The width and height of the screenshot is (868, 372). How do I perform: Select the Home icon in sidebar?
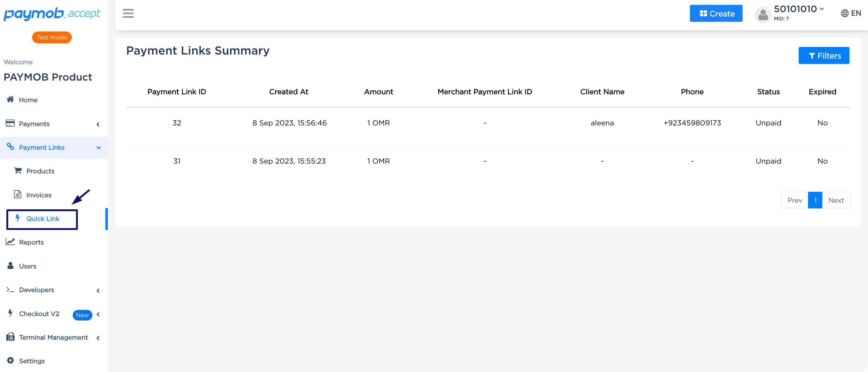point(10,99)
